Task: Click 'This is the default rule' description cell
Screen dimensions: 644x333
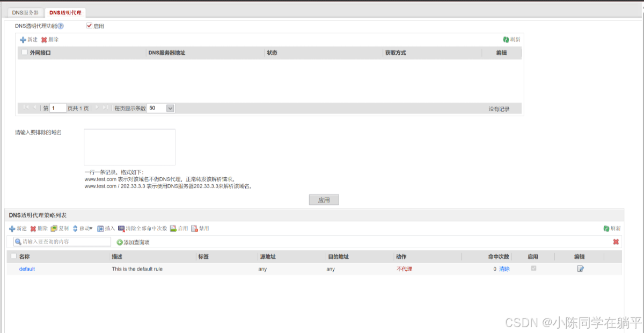Action: click(x=137, y=269)
